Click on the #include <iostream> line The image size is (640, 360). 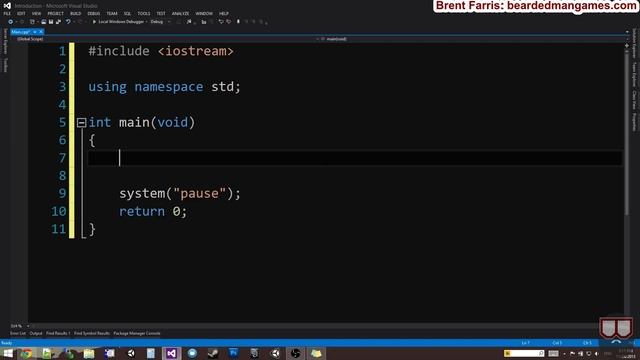click(x=161, y=51)
